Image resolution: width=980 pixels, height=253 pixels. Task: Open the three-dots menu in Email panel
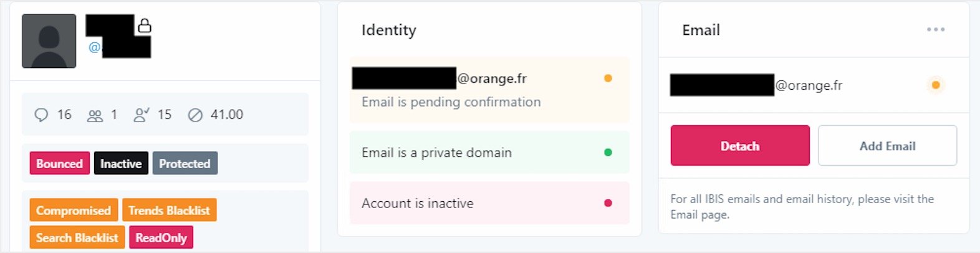click(935, 29)
